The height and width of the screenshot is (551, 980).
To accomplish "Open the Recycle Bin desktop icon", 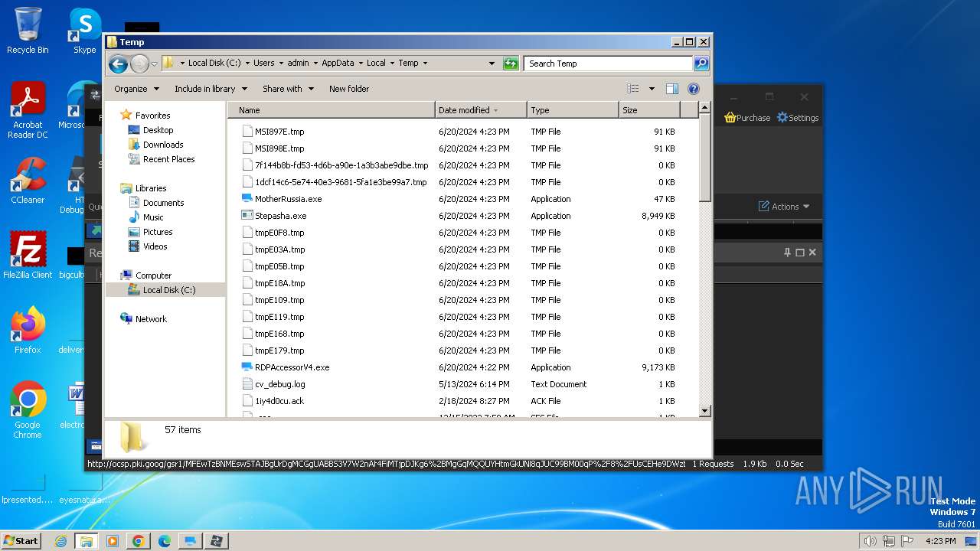I will click(28, 31).
